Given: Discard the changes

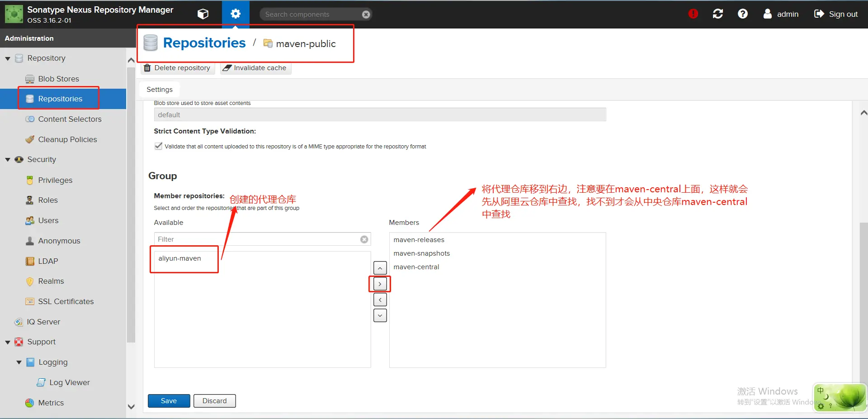Looking at the screenshot, I should click(215, 401).
